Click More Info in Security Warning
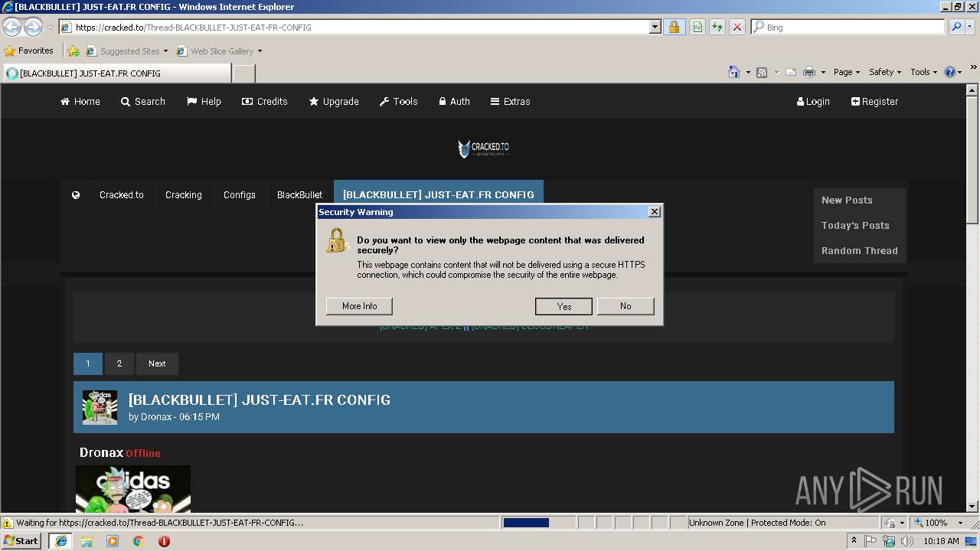The image size is (980, 551). 359,306
